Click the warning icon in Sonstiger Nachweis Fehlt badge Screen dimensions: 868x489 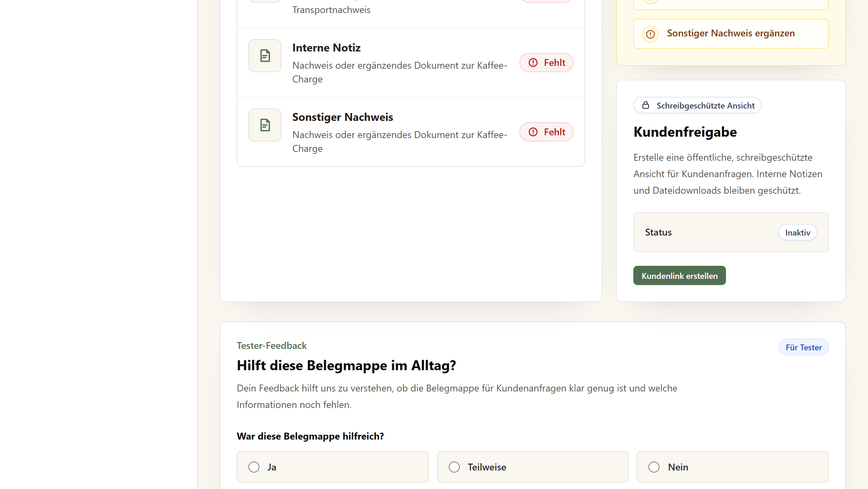click(x=533, y=132)
